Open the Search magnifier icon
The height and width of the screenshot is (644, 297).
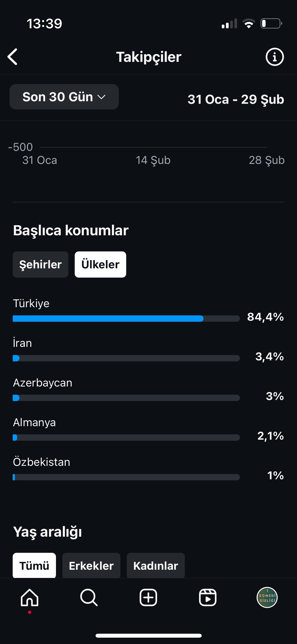tap(89, 597)
